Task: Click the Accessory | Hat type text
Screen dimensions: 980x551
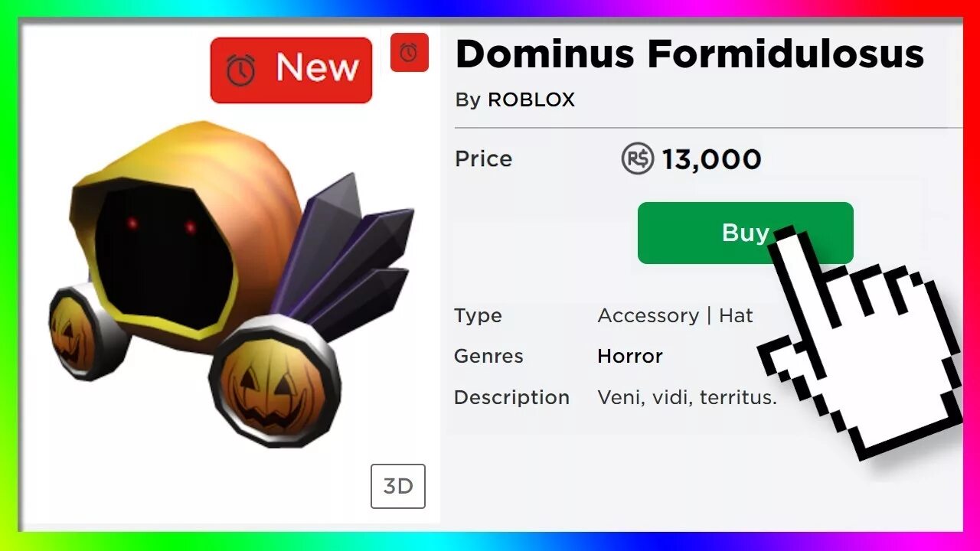Action: 675,315
